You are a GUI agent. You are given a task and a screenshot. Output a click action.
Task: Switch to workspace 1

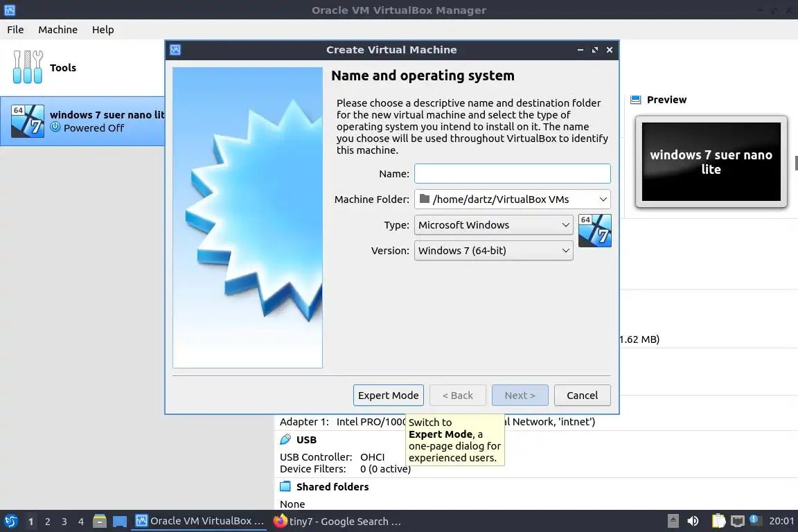coord(31,522)
